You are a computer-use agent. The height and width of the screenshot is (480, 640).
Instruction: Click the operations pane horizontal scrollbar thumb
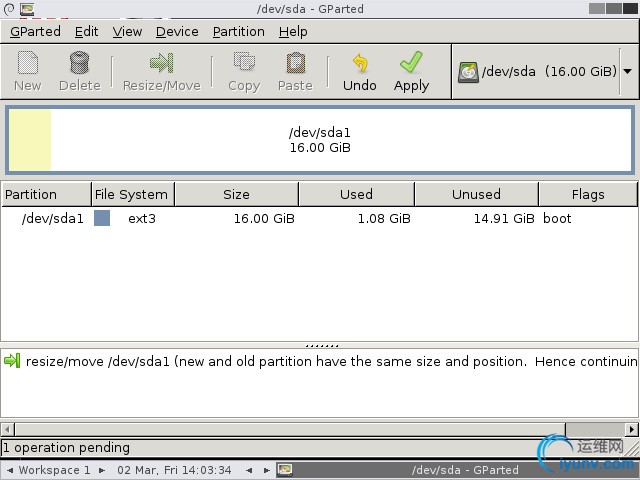pos(290,429)
